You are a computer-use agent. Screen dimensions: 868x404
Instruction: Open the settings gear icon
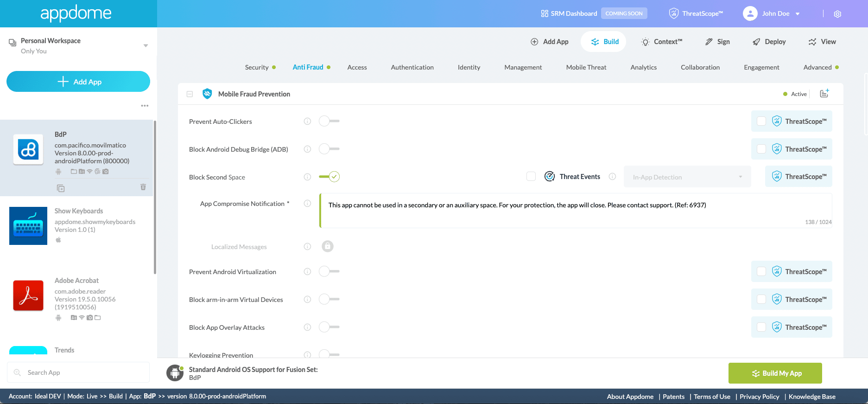point(837,14)
